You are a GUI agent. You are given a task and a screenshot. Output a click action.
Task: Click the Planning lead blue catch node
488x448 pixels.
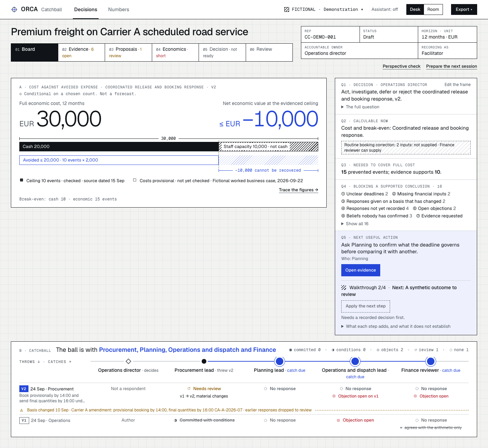coord(280,362)
